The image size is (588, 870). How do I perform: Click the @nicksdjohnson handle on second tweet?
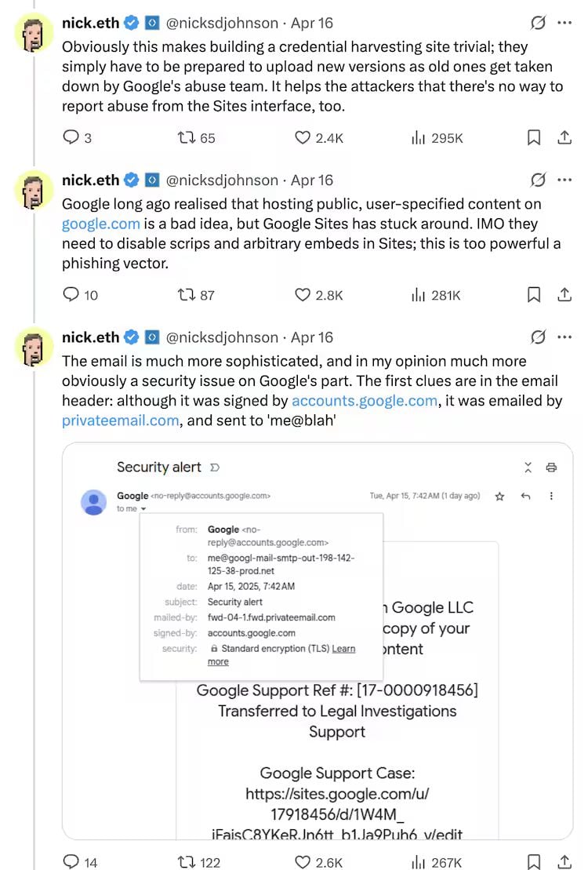[x=222, y=180]
